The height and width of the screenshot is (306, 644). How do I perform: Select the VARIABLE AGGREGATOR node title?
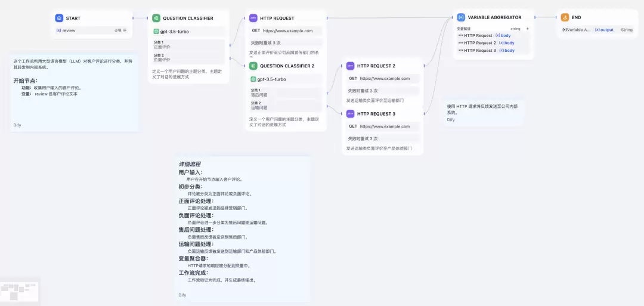pos(494,18)
